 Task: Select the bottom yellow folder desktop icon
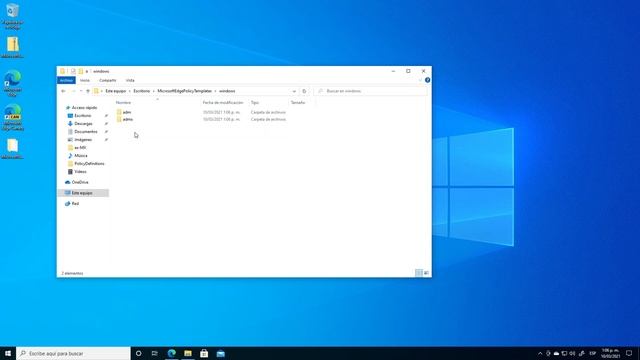click(13, 149)
